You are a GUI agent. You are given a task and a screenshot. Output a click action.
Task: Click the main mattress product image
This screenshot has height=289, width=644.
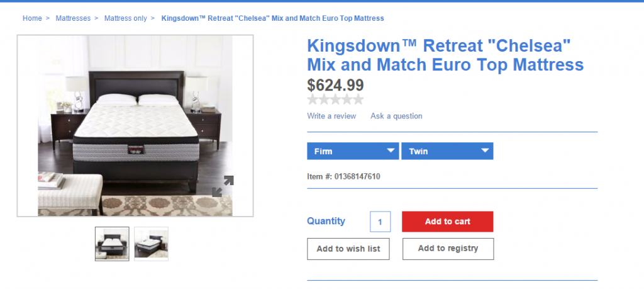click(135, 126)
